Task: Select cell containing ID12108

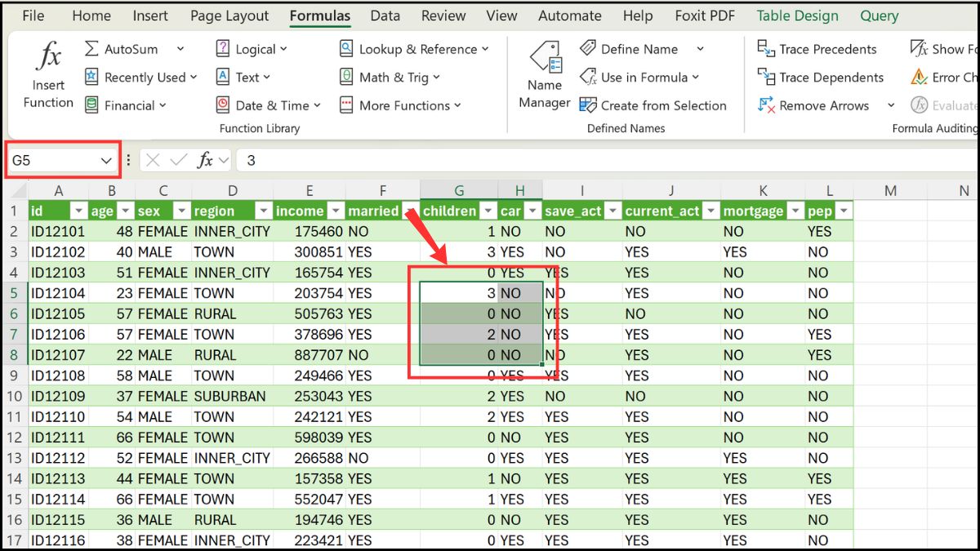Action: click(x=57, y=375)
